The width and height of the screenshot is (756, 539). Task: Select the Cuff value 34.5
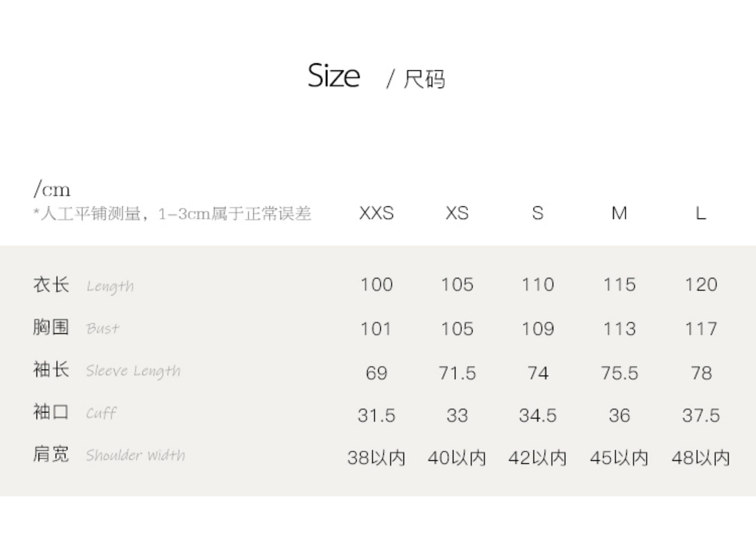pos(538,416)
